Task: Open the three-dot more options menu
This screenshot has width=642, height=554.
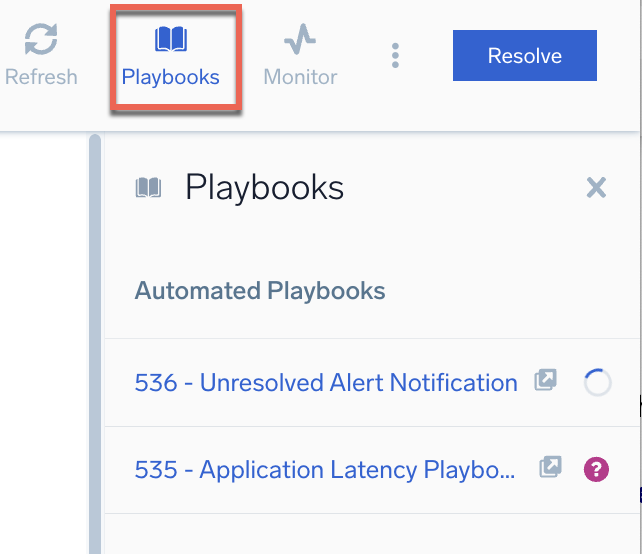Action: coord(396,56)
